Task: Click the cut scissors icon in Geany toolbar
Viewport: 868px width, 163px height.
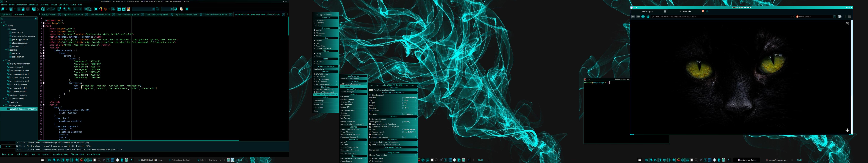Action: [38, 9]
